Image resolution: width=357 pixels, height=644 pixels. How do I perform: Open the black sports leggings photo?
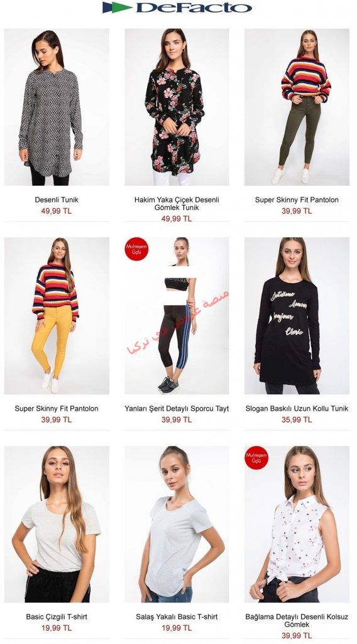point(177,316)
